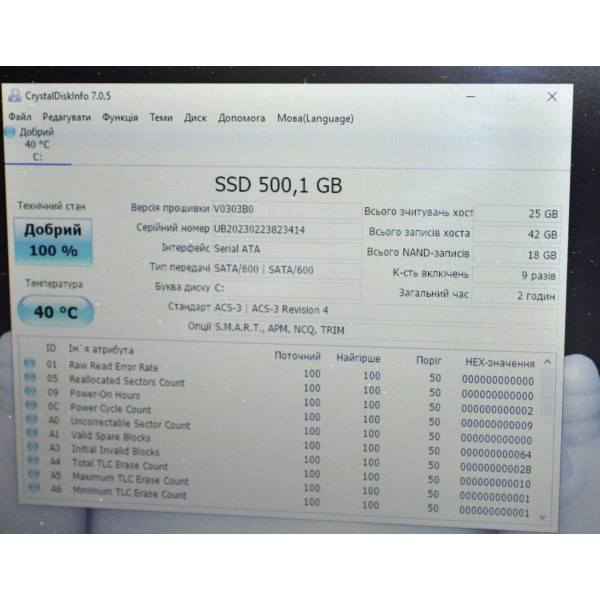Image resolution: width=600 pixels, height=600 pixels.
Task: Click the total host reads value 25 GB
Action: click(517, 214)
